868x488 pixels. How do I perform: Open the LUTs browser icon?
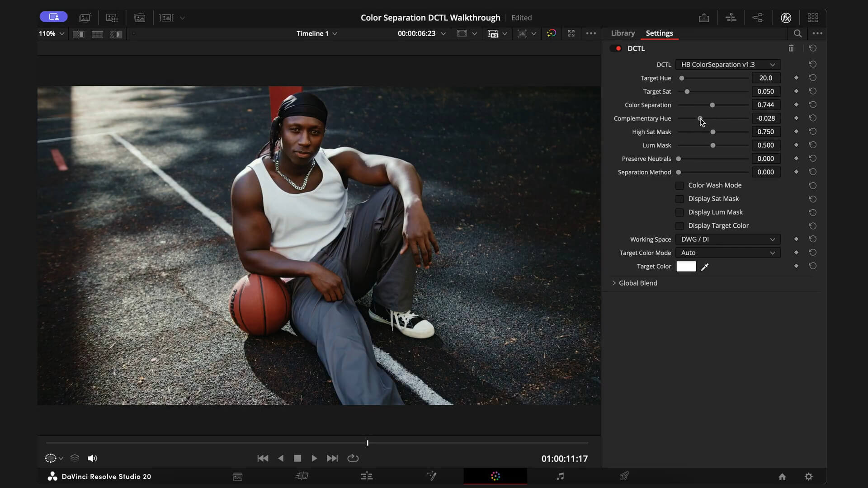point(112,18)
